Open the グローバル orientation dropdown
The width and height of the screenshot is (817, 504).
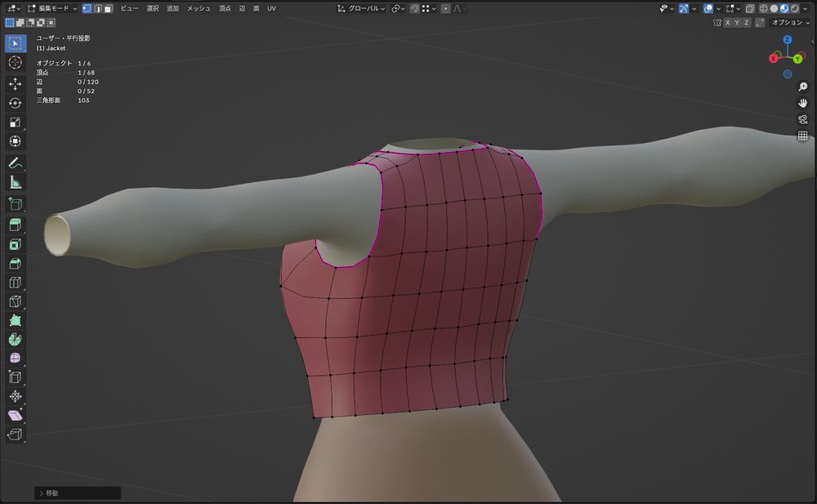tap(361, 8)
